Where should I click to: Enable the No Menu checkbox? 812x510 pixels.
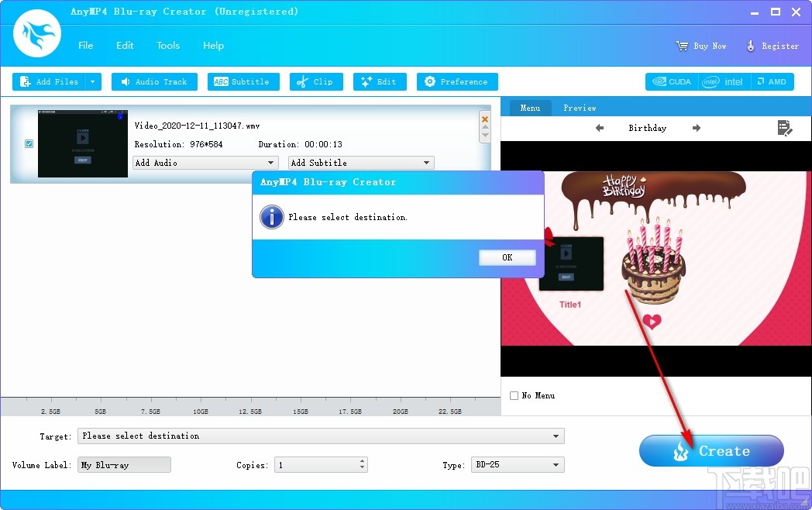point(513,395)
